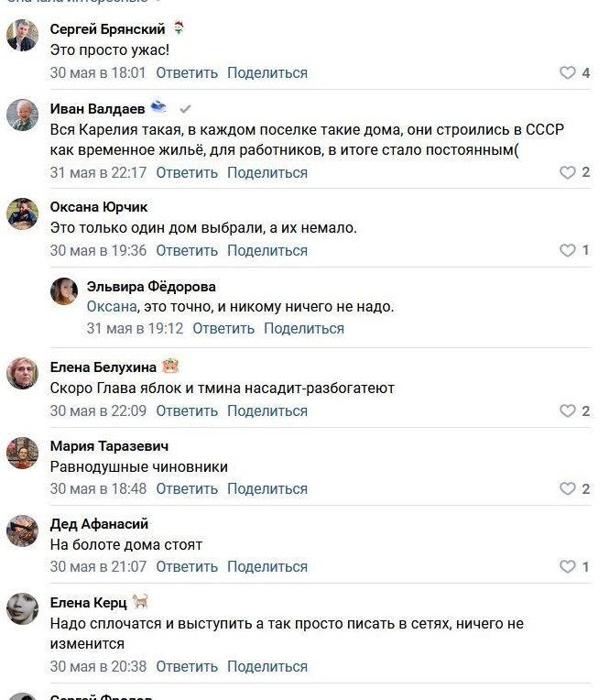609x700 pixels.
Task: Click Эльвира Фёдорова's avatar
Action: (64, 292)
